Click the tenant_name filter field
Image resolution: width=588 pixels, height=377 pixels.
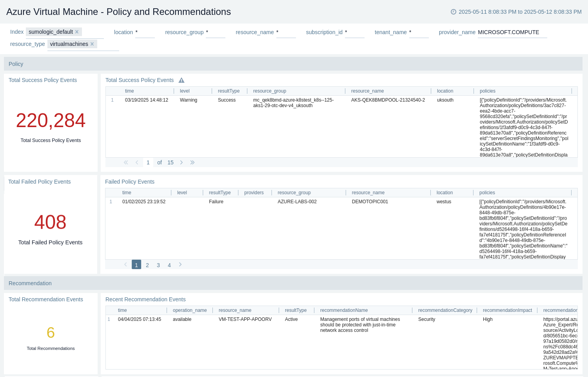419,32
